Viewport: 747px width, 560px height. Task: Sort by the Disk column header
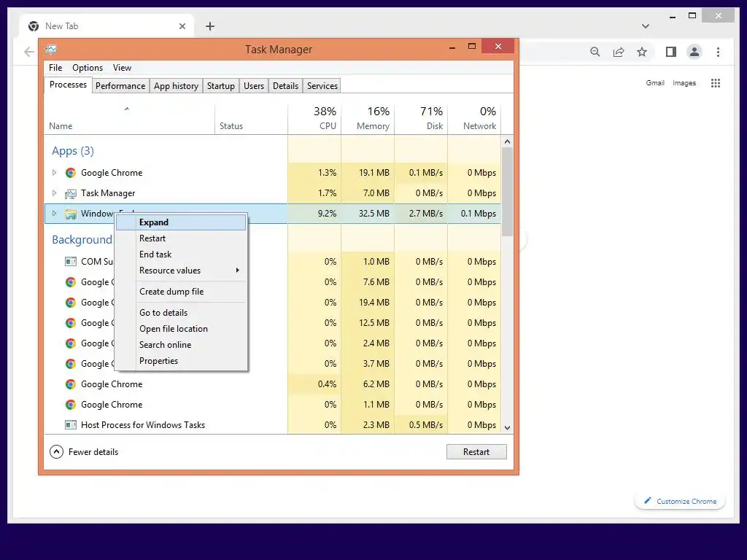421,118
